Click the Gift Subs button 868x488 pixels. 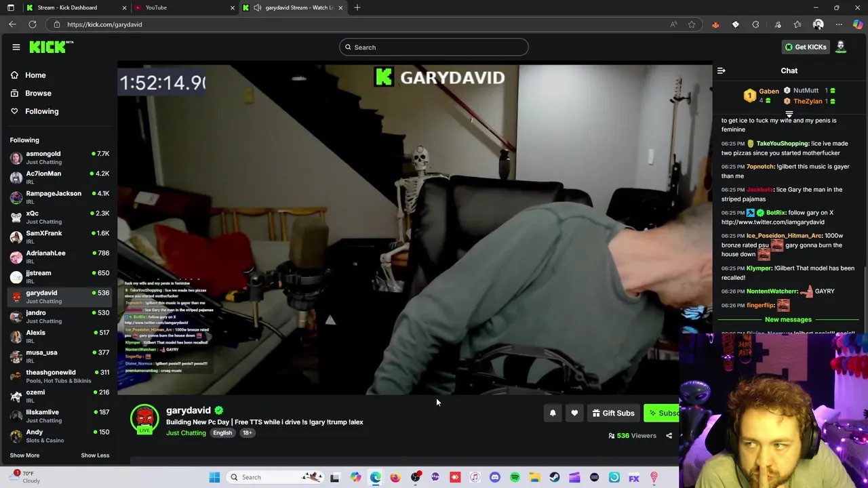pos(613,413)
